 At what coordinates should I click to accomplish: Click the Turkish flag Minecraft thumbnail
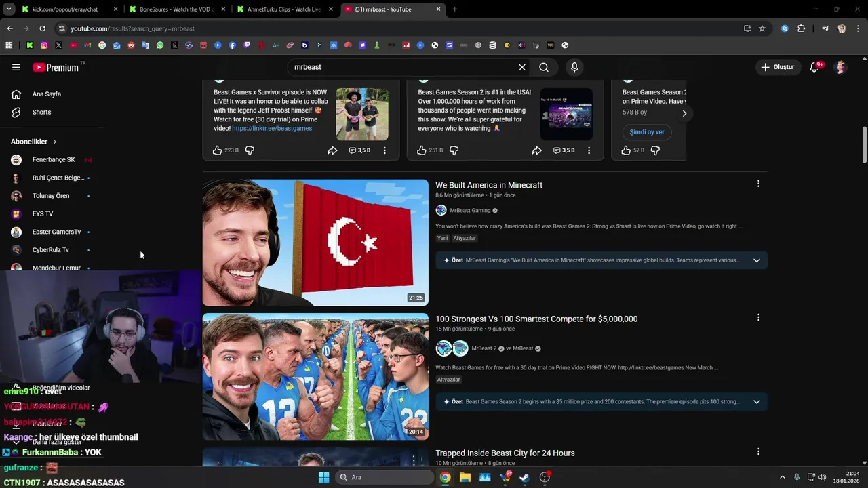pos(315,243)
